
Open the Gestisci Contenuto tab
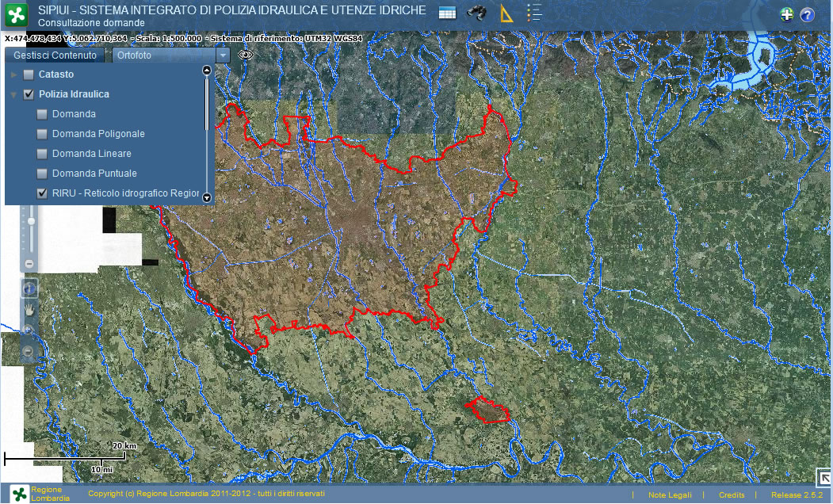click(x=55, y=55)
